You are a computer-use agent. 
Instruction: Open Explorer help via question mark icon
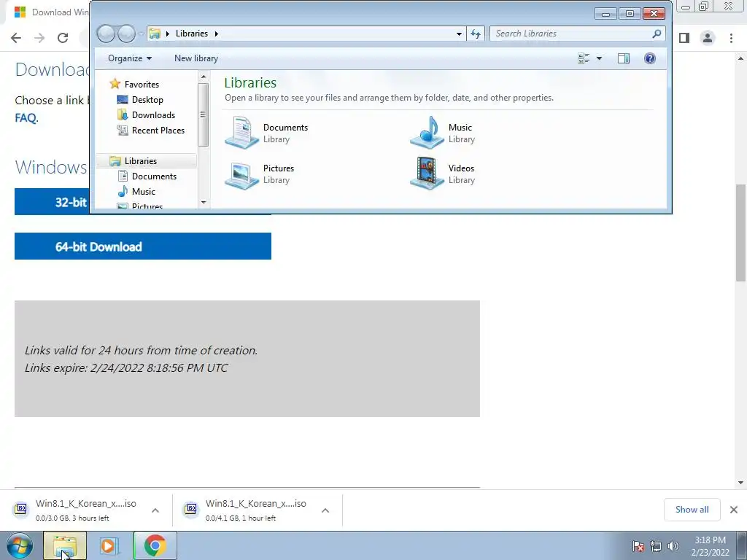pos(650,58)
